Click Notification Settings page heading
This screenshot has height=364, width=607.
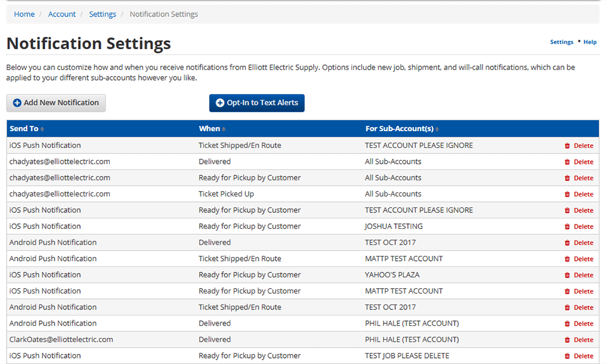tap(89, 43)
